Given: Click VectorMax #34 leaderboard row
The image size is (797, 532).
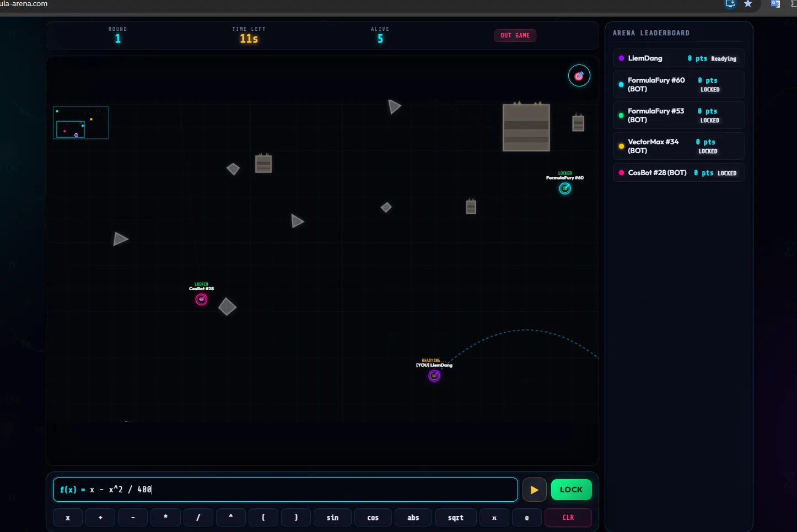Looking at the screenshot, I should (x=679, y=146).
